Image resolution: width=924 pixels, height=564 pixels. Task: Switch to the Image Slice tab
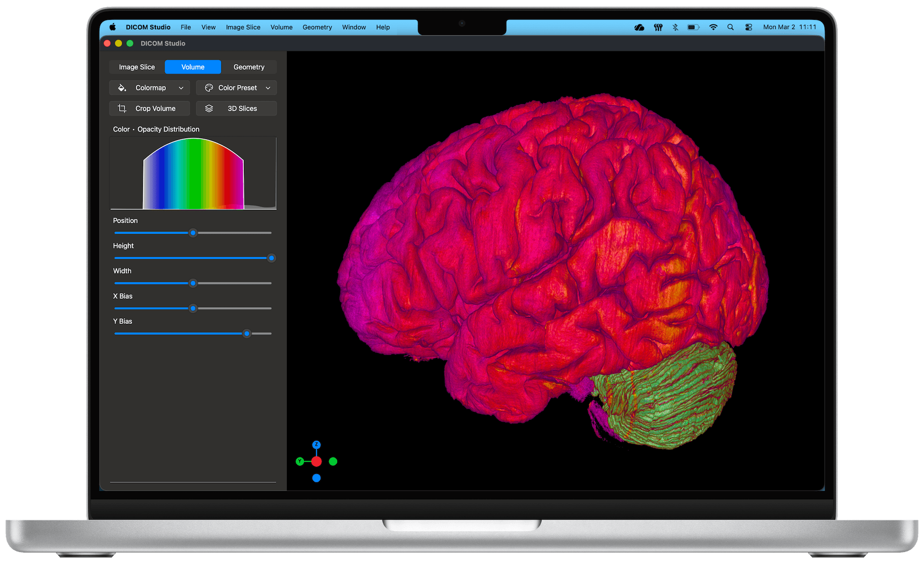[137, 67]
